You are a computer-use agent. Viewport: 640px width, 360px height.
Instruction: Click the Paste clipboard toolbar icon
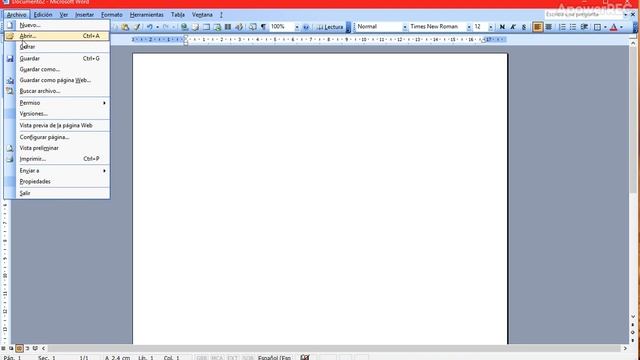tap(125, 27)
